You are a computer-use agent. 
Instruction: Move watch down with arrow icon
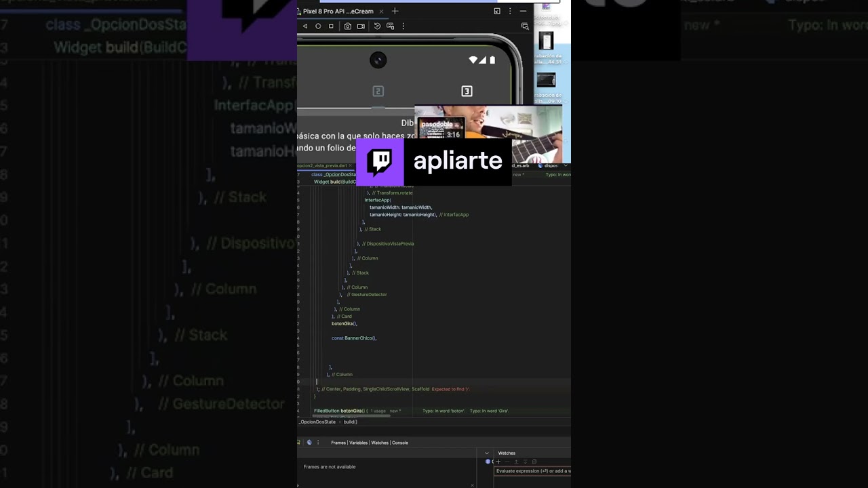tap(525, 462)
